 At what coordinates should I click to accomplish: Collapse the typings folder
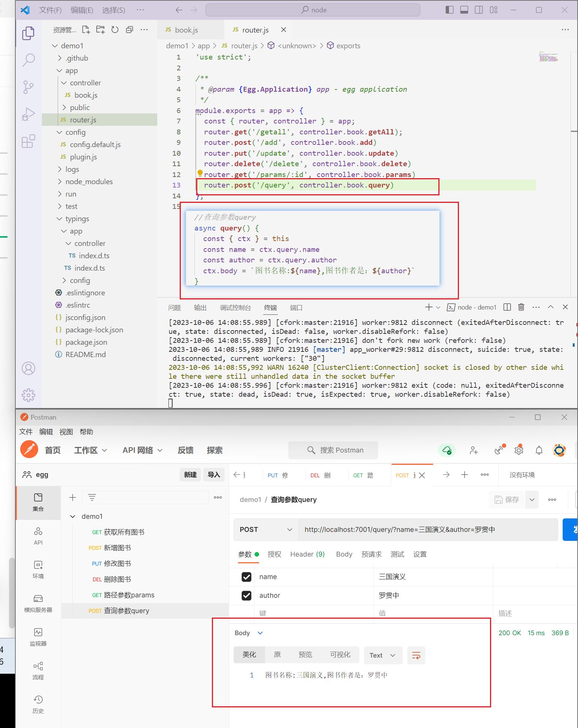(x=60, y=219)
